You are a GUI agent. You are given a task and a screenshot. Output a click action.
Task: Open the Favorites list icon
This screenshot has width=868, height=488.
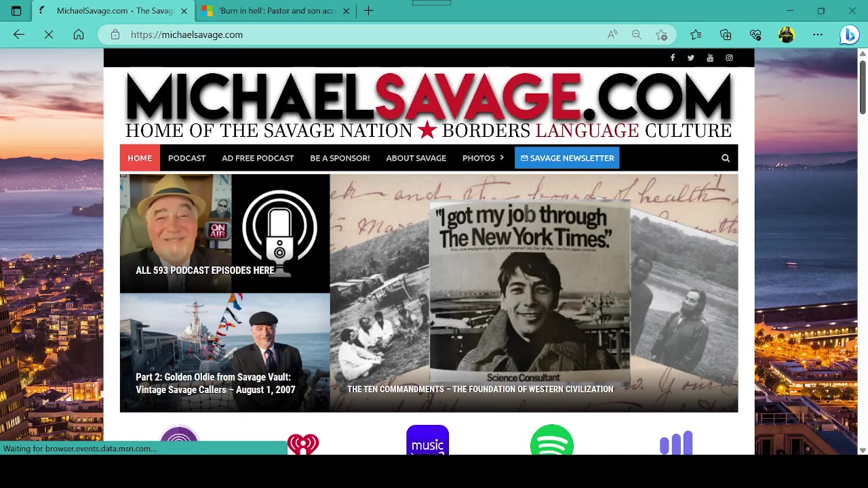pyautogui.click(x=696, y=35)
